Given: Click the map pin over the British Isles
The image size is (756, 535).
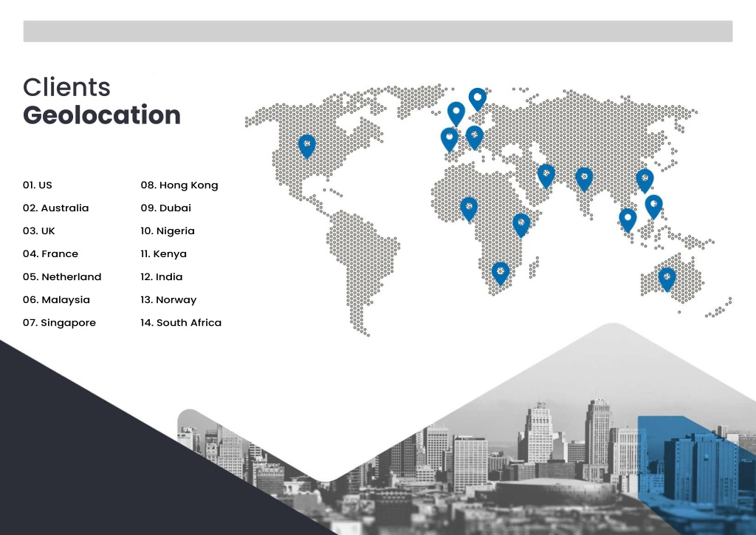Looking at the screenshot, I should click(x=456, y=114).
